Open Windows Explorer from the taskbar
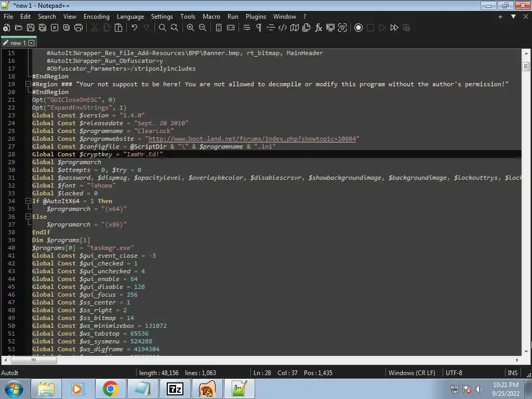Screen dimensions: 532x399 point(46,389)
